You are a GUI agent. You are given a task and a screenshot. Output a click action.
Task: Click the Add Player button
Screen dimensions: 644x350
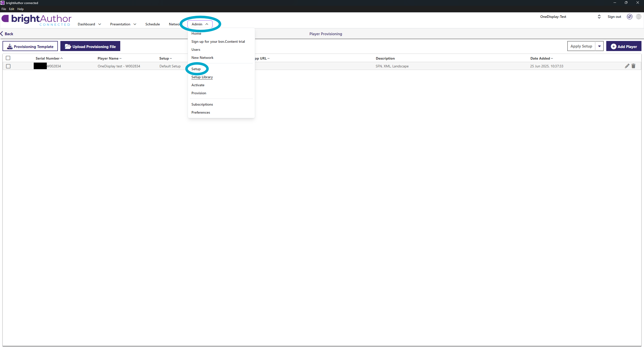[624, 47]
